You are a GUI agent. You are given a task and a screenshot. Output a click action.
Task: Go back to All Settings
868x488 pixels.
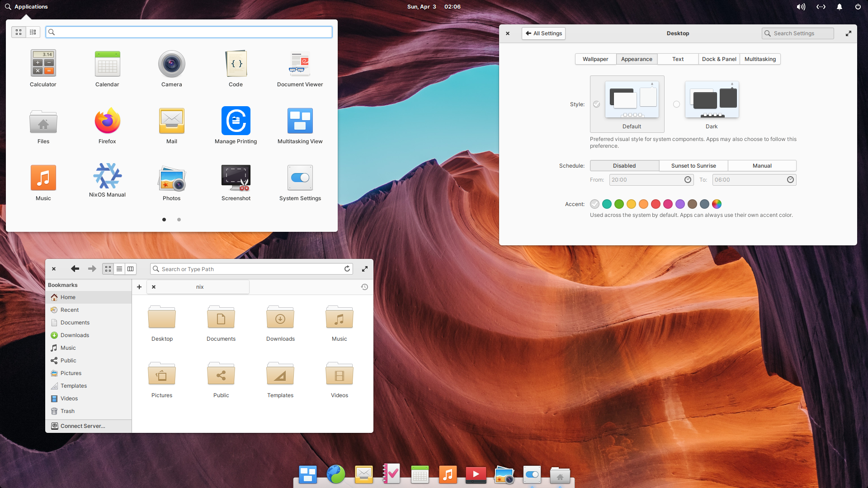[543, 33]
